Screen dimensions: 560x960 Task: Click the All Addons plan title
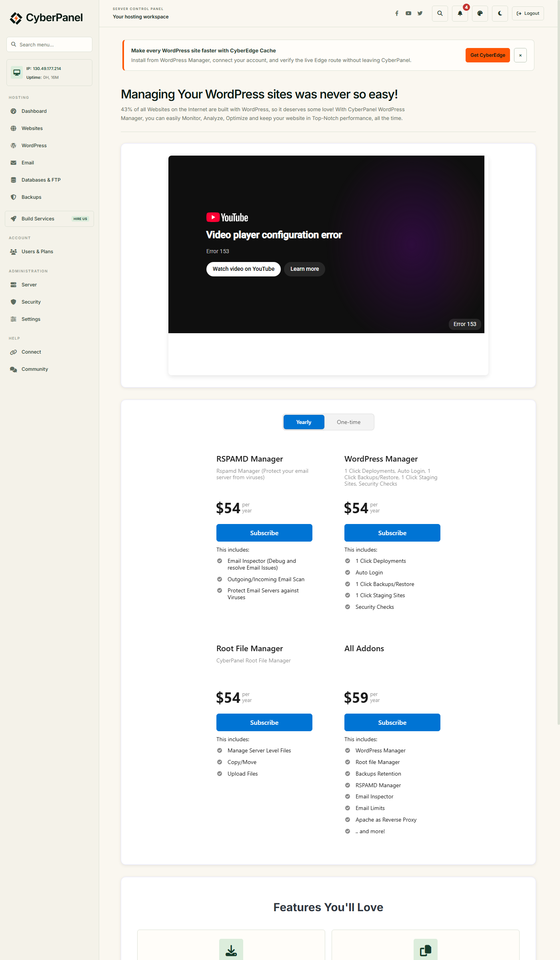click(364, 648)
